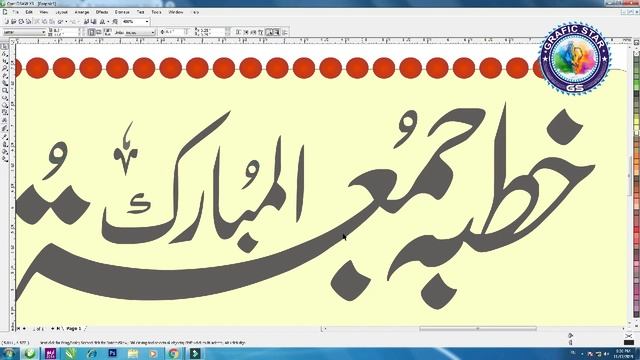Screen dimensions: 640x360
Task: Open the Effects menu
Action: [102, 12]
